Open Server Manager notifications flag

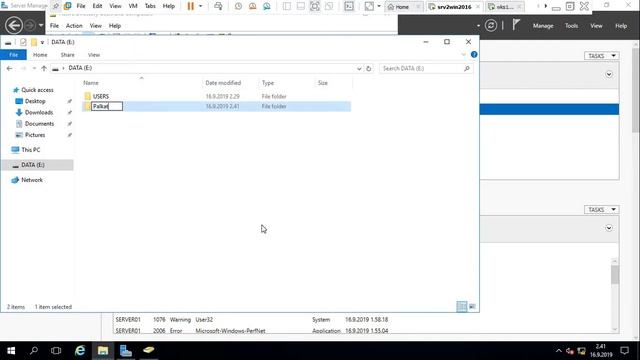click(x=516, y=25)
